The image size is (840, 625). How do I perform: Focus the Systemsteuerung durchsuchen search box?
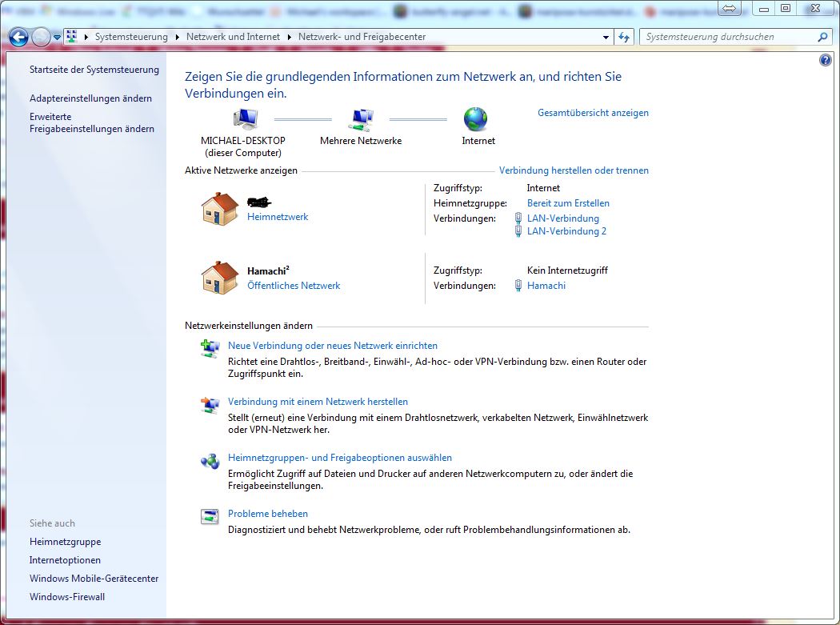728,37
